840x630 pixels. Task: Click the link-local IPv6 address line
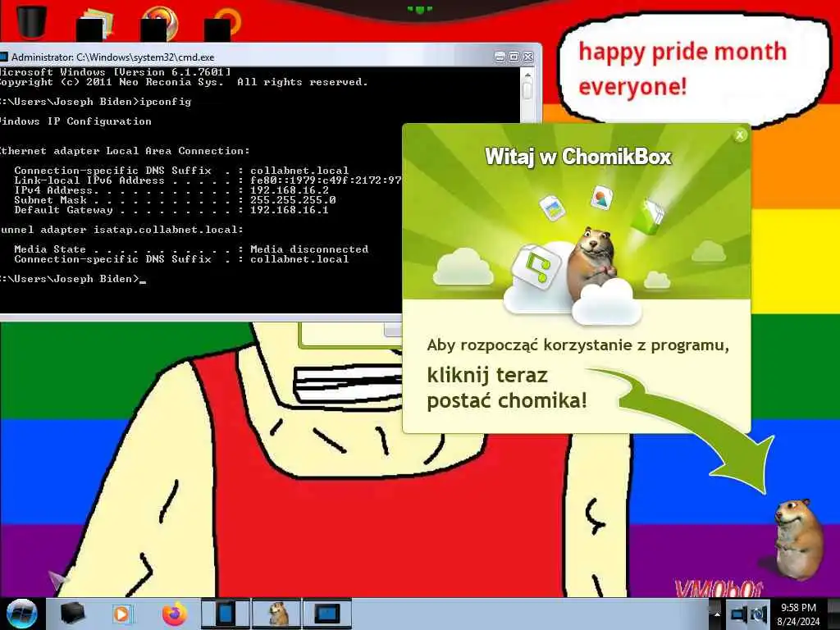pos(208,180)
